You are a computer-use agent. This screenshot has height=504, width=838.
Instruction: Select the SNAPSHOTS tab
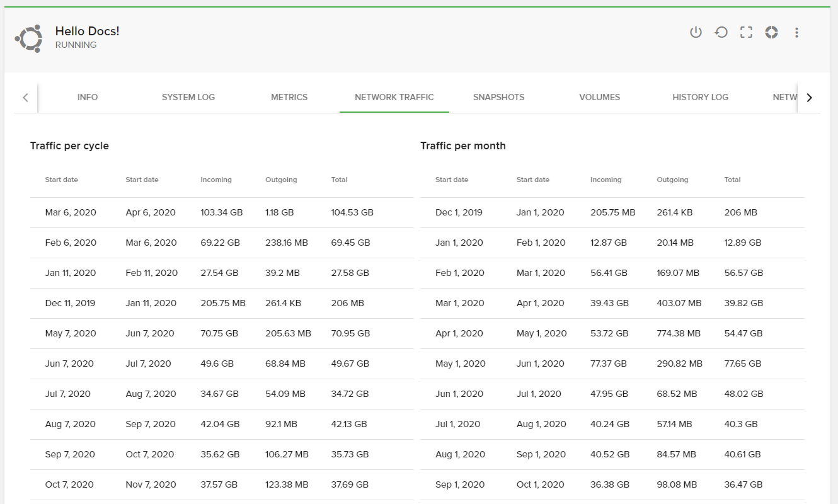click(x=498, y=97)
